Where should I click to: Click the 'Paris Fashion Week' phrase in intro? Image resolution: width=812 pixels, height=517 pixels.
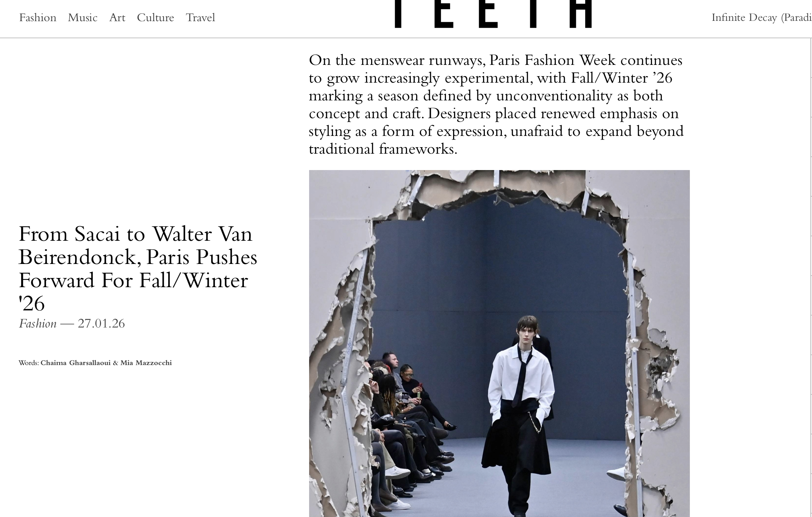[552, 60]
